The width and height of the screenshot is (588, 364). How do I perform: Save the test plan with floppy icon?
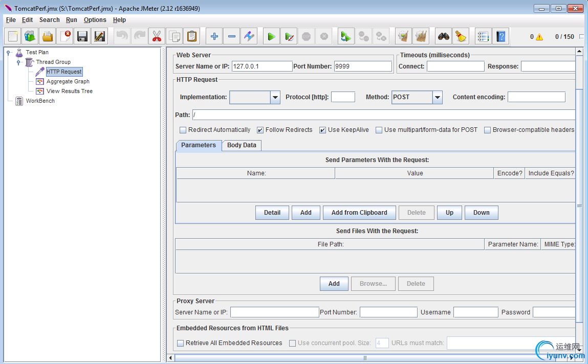click(82, 36)
